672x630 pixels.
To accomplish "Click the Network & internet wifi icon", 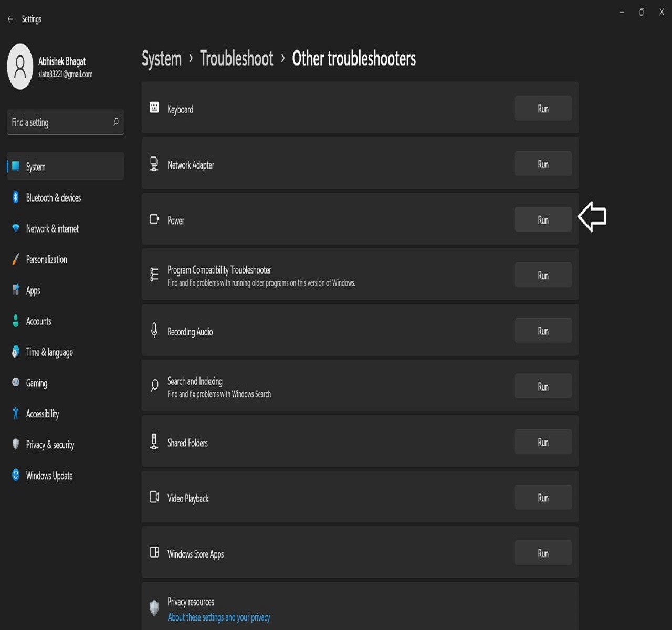I will point(16,228).
